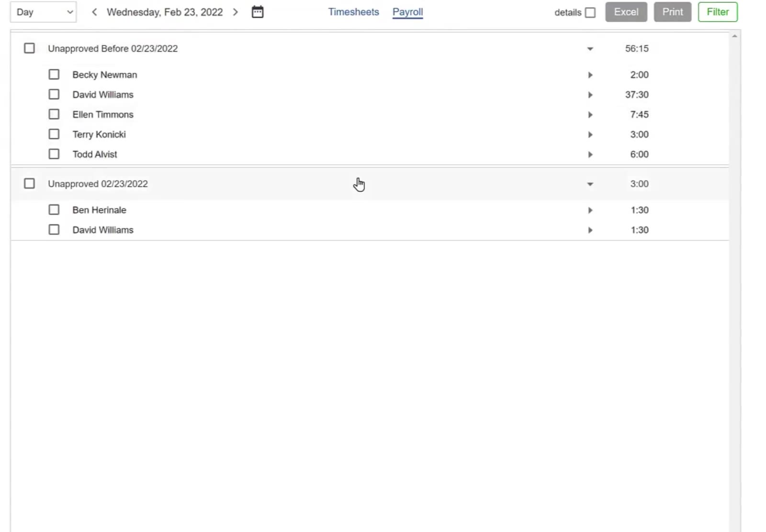Expand Ellen Timmons's time entries
Viewport: 766px width, 532px height.
(x=590, y=115)
